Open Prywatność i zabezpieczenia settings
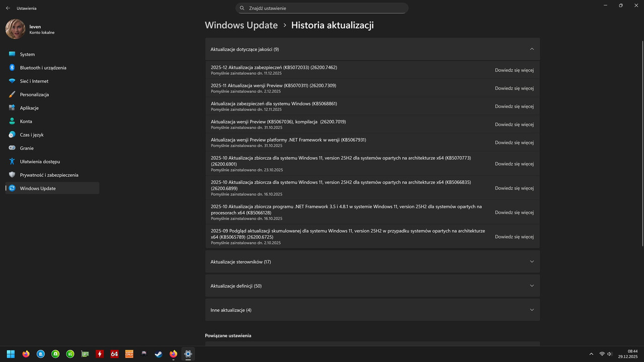The width and height of the screenshot is (644, 362). pos(52,175)
